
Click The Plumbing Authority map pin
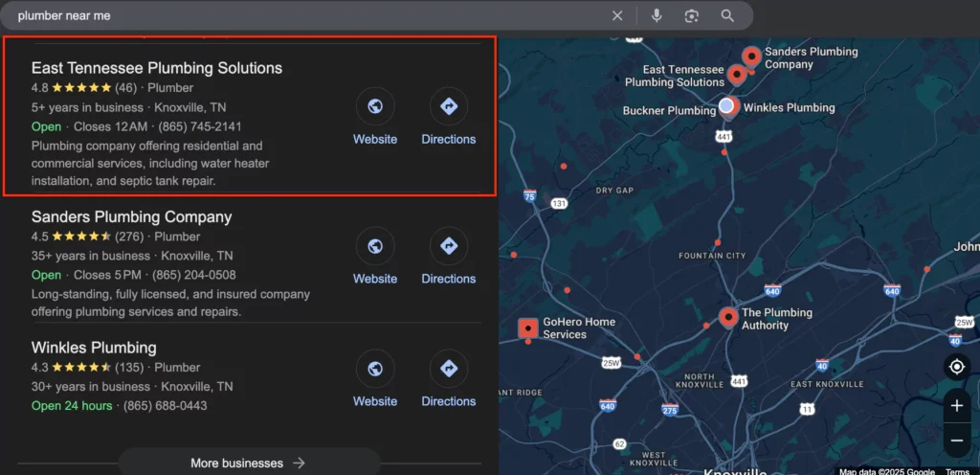[x=728, y=316]
